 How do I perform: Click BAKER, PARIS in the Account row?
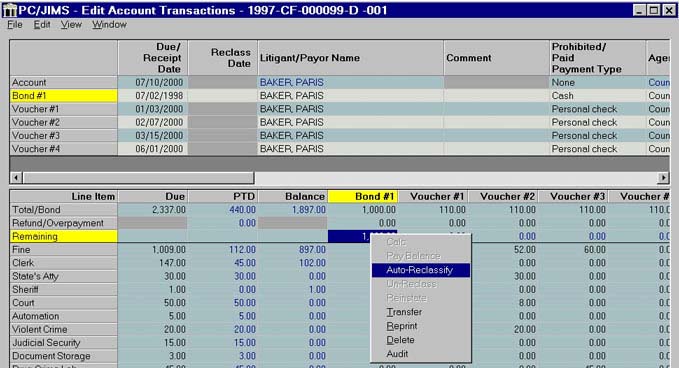292,82
